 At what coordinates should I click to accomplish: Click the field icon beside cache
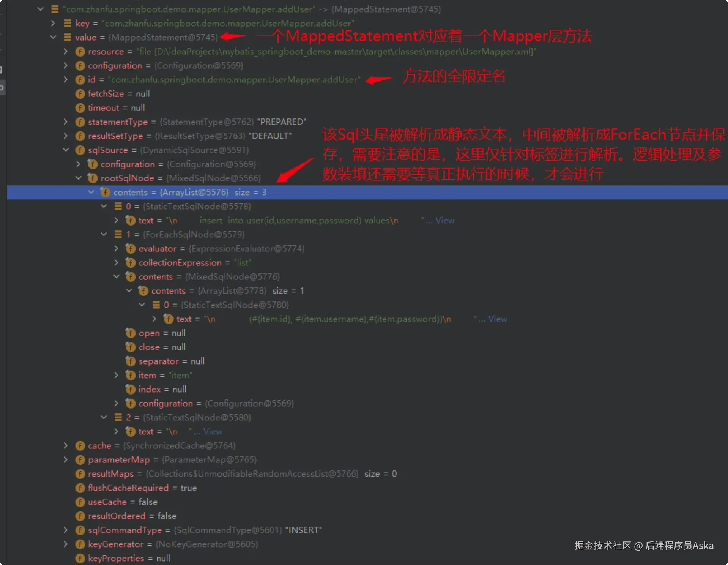[x=80, y=446]
